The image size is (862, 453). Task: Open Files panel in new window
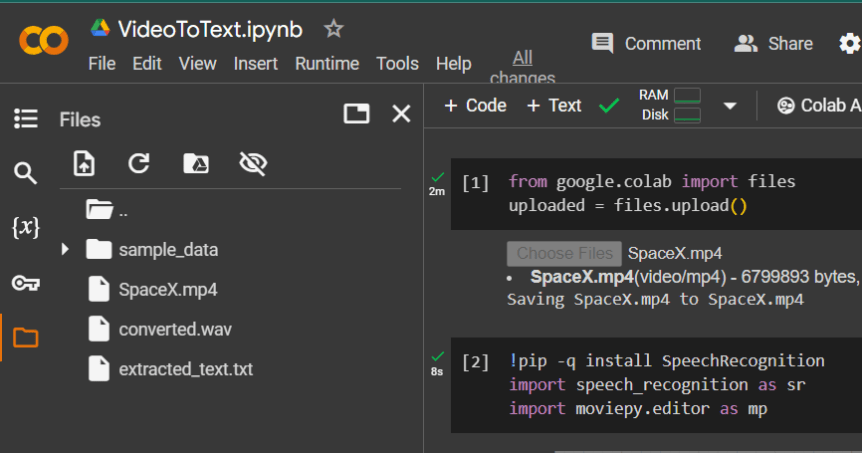(x=356, y=114)
